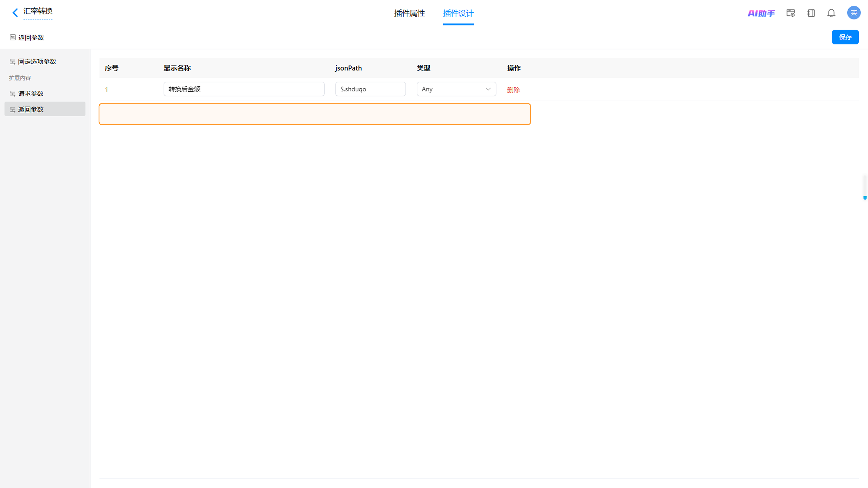The height and width of the screenshot is (488, 868).
Task: Select 返回参数 in the sidebar
Action: [45, 109]
